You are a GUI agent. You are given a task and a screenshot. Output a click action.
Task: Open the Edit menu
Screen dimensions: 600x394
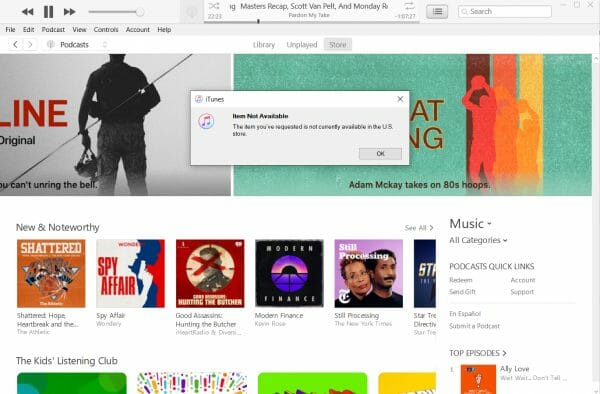[28, 29]
